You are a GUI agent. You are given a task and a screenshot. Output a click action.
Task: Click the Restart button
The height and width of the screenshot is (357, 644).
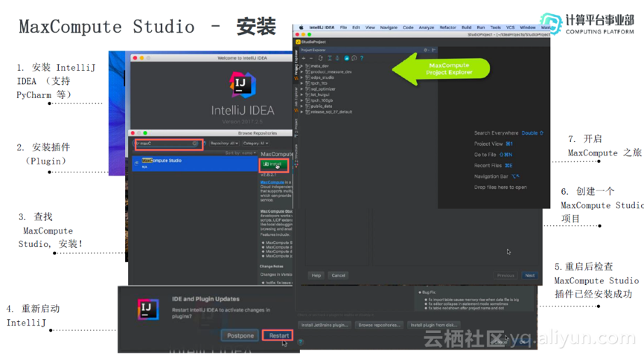coord(278,335)
